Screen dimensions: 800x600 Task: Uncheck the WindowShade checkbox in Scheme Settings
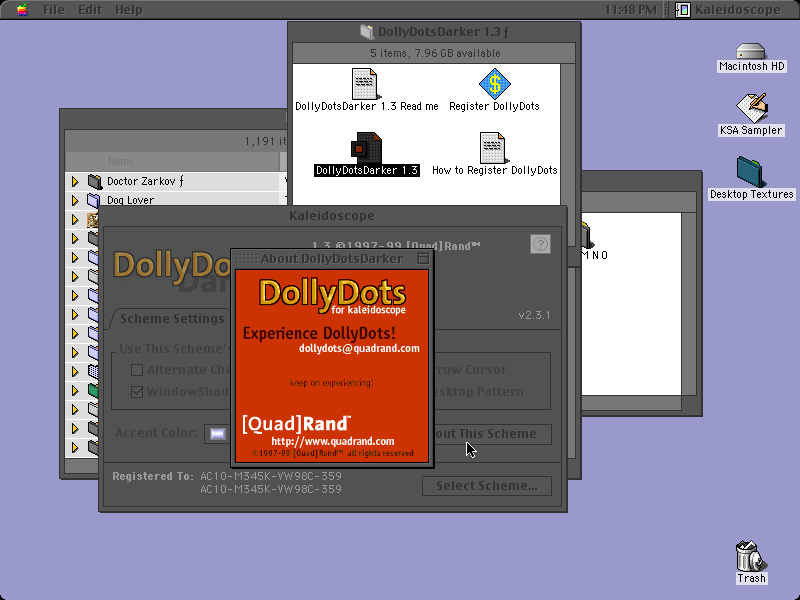[x=137, y=392]
